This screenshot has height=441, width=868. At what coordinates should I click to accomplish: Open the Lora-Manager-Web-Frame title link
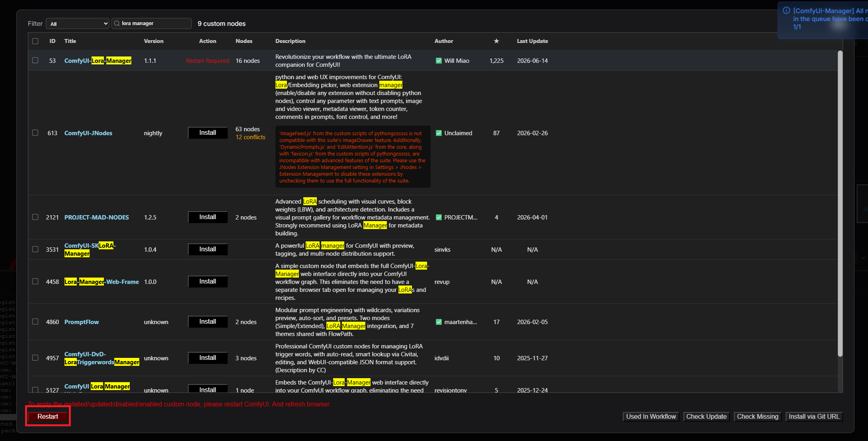[x=101, y=282]
